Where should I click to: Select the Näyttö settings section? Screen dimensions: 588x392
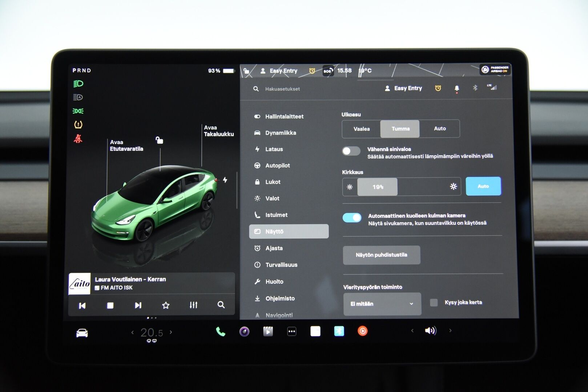point(289,231)
